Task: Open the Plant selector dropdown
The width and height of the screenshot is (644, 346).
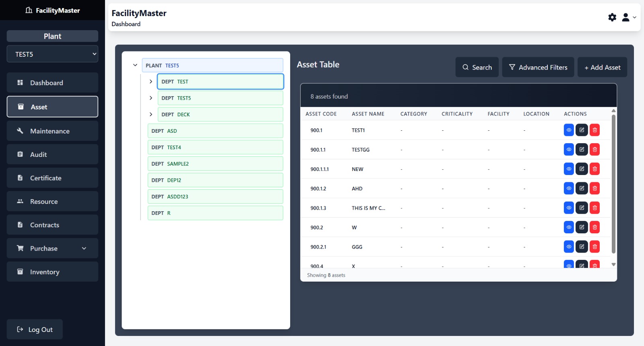Action: 52,54
